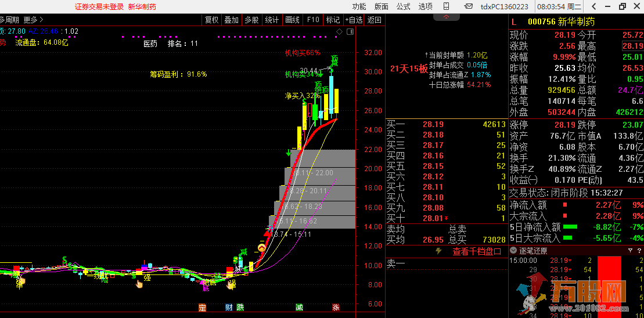The image size is (644, 318).
Task: Click the red 张 tag below the chart
Action: coord(336,308)
